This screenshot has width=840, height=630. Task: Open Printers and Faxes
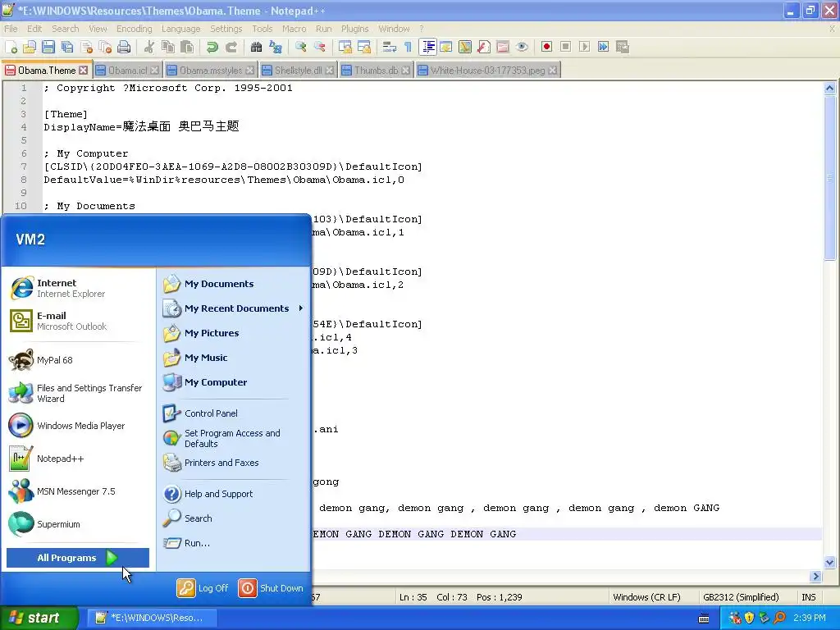click(x=234, y=463)
